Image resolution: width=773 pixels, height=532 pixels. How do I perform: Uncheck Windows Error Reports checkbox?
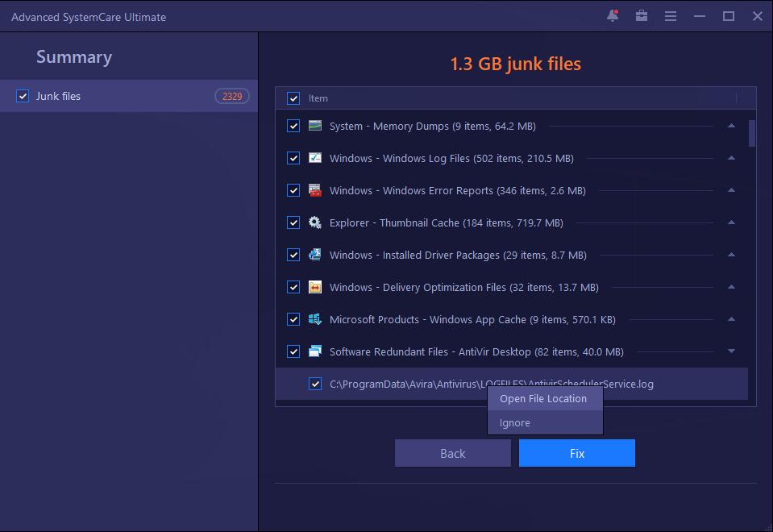coord(293,190)
